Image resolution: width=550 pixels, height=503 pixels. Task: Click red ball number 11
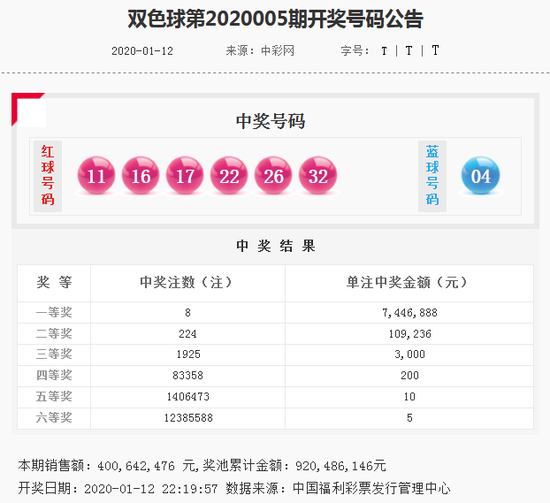coord(96,175)
